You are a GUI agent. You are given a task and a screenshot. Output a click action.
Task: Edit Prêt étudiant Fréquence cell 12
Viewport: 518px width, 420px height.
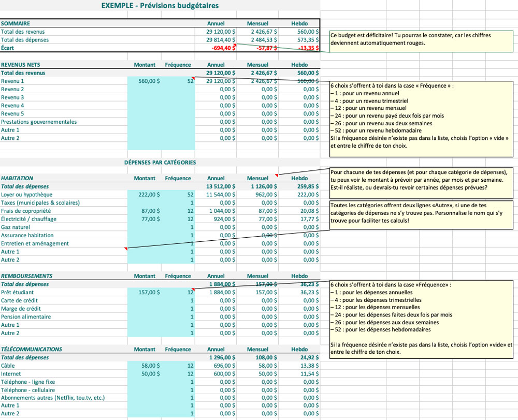click(x=178, y=292)
